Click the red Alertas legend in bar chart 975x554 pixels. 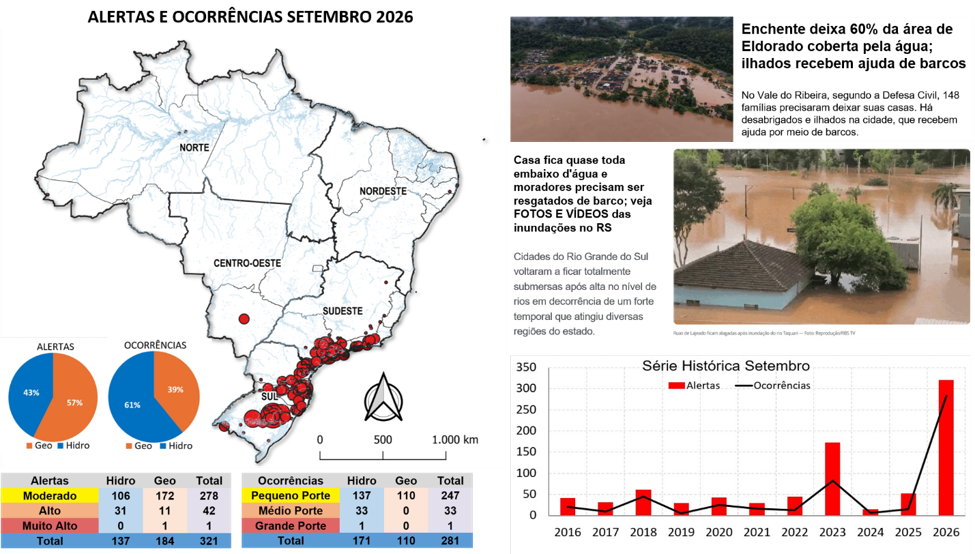[x=694, y=385]
